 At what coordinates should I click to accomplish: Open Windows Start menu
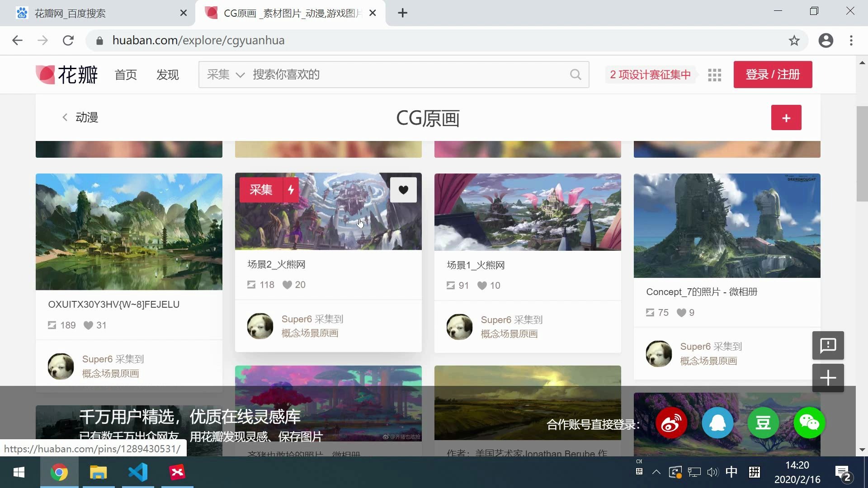pos(19,473)
